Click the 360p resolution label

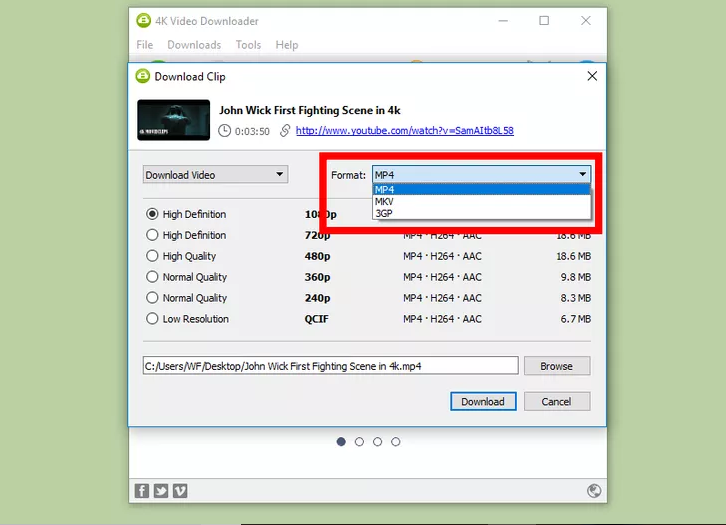[x=317, y=277]
